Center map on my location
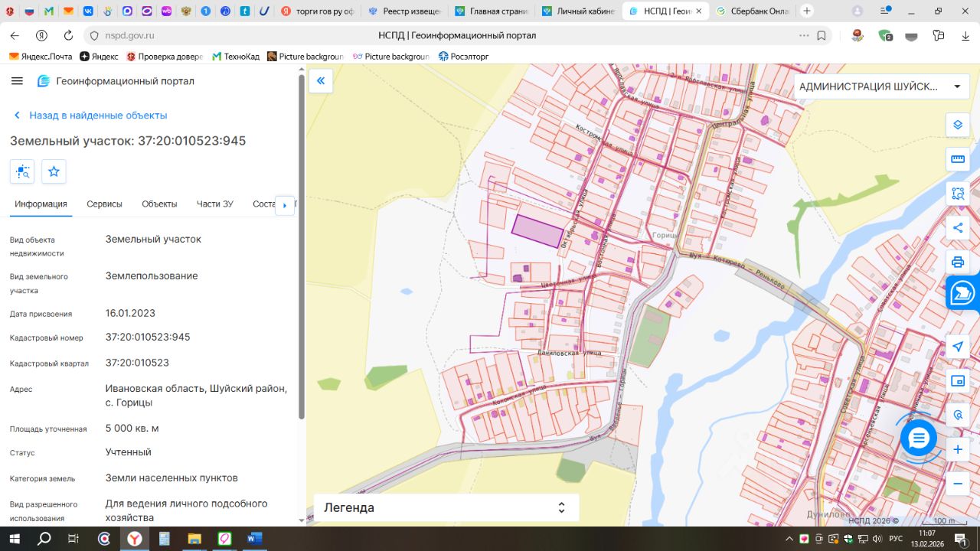 tap(957, 347)
